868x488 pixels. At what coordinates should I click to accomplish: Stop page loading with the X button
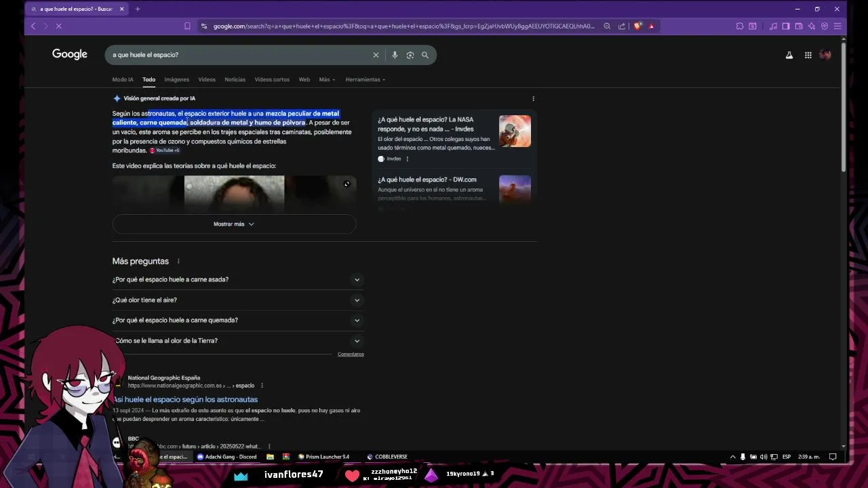click(x=59, y=26)
